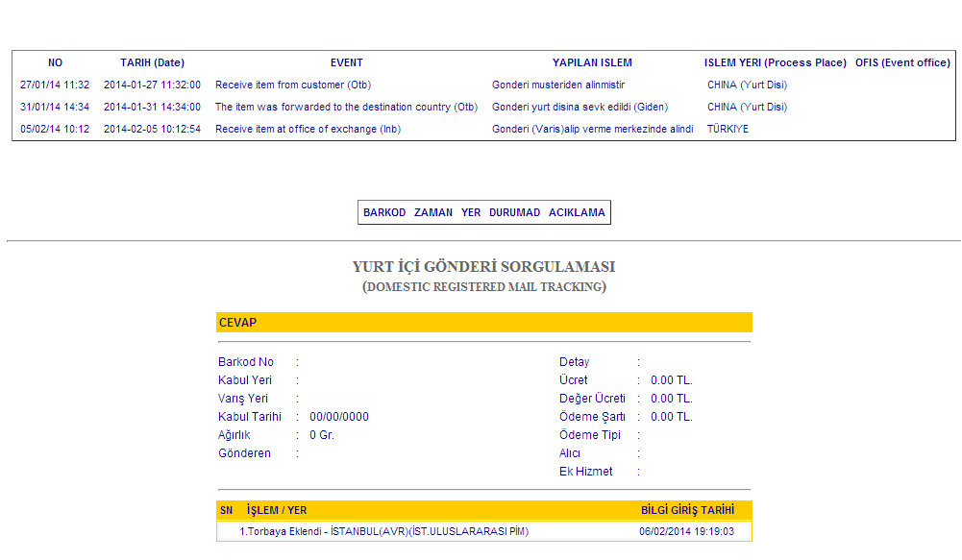Click the 0 Gr. weight value

[x=322, y=435]
